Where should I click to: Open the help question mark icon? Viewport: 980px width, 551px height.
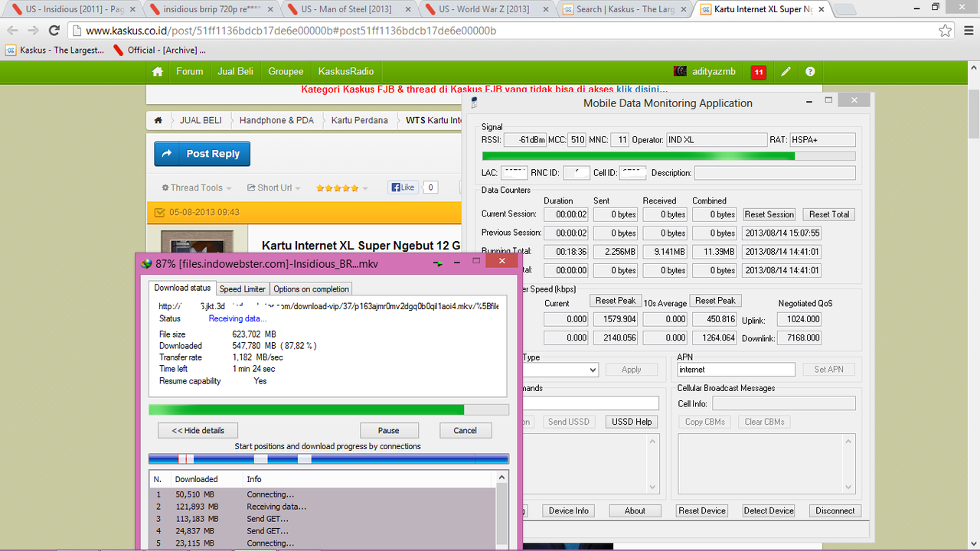tap(810, 72)
